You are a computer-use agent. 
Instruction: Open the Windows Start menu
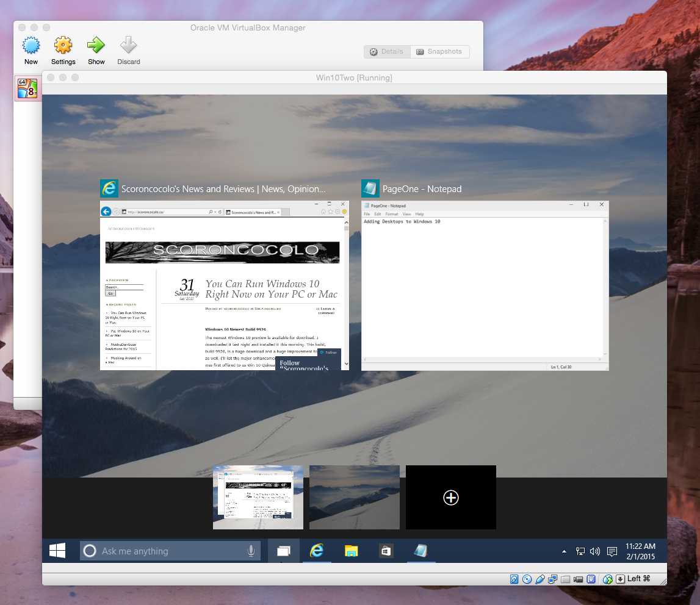57,551
